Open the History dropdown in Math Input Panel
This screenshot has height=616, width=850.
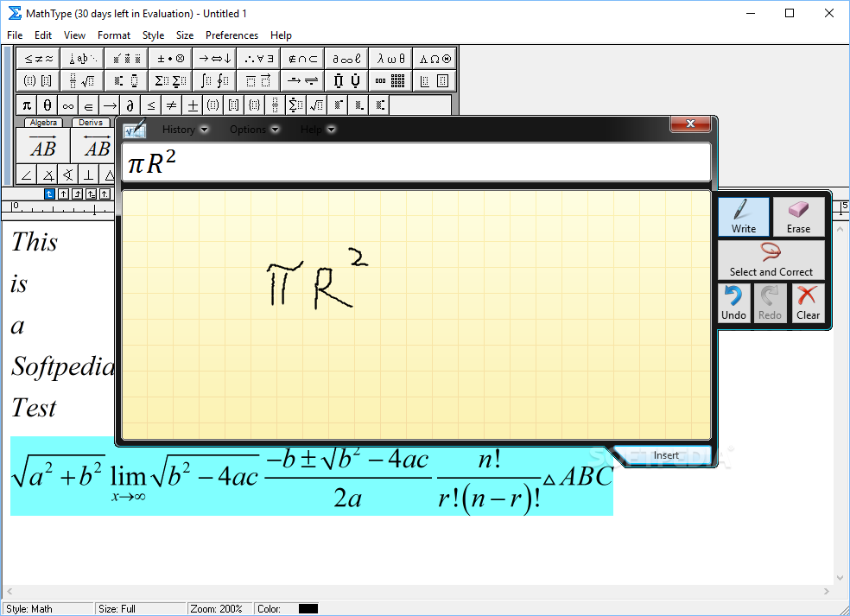pyautogui.click(x=185, y=130)
